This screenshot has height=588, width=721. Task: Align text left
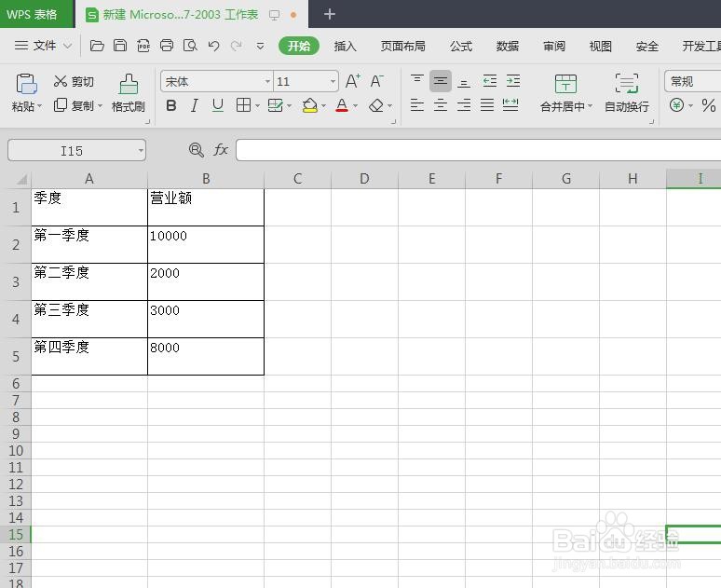pos(417,105)
